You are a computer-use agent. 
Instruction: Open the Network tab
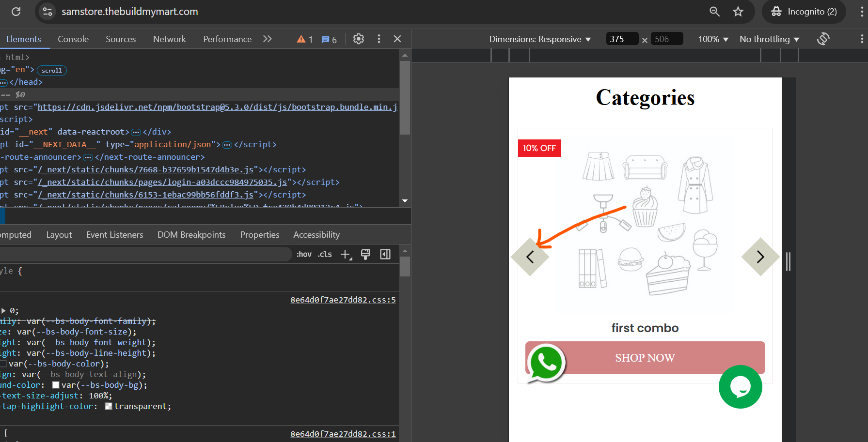[x=170, y=39]
